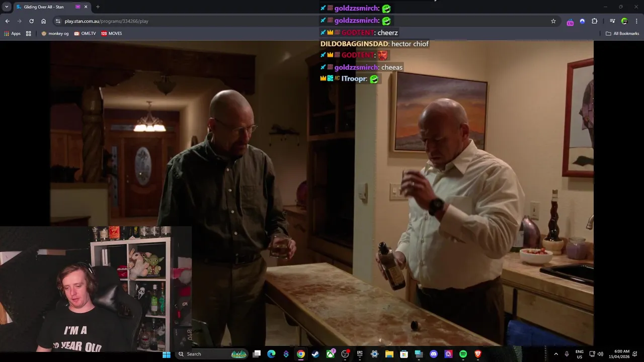Open the Settings gear on the taskbar

(374, 354)
